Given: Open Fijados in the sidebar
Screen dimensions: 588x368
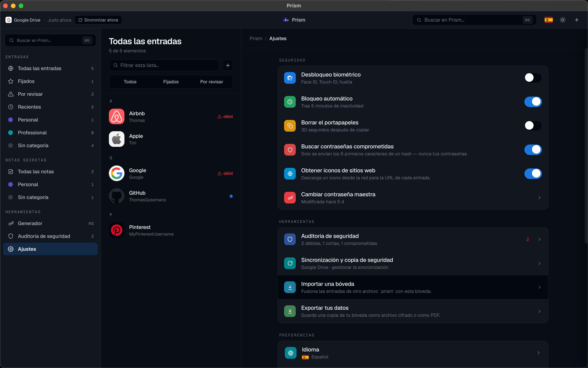Looking at the screenshot, I should tap(51, 81).
